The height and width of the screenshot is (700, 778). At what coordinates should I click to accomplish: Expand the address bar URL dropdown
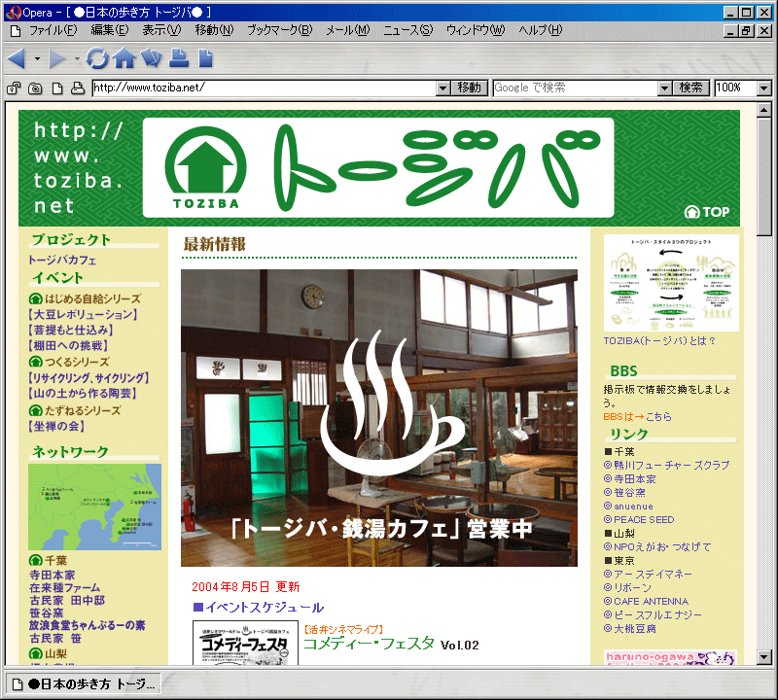tap(443, 88)
